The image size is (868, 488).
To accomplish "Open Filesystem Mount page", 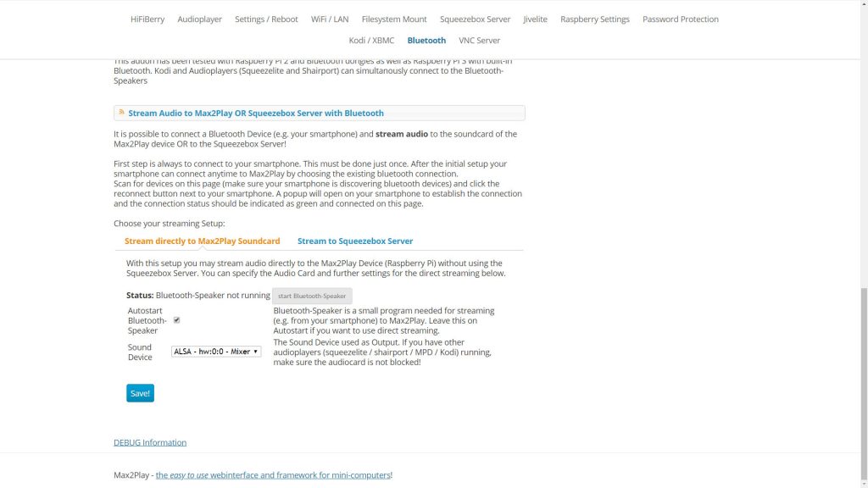I will (394, 19).
